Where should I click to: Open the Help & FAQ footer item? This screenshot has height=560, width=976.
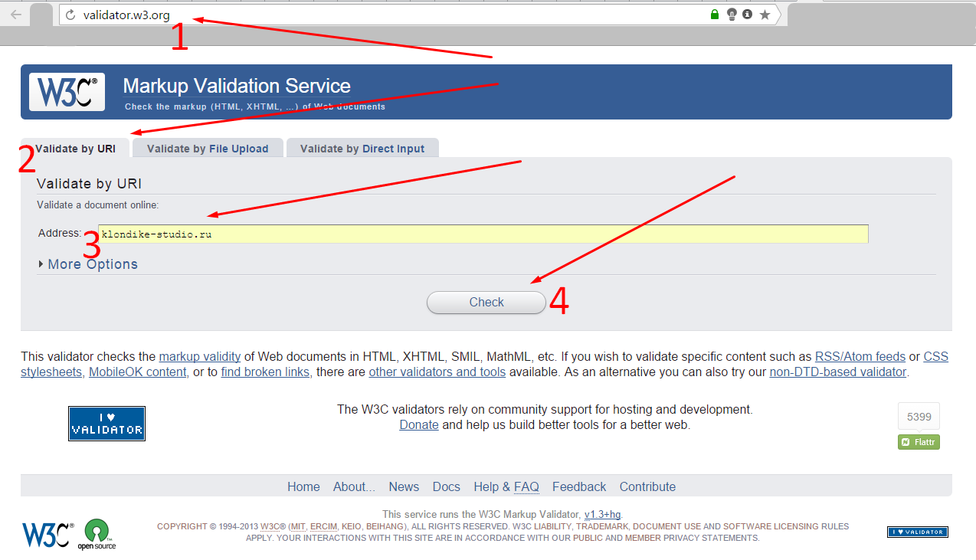[x=506, y=486]
